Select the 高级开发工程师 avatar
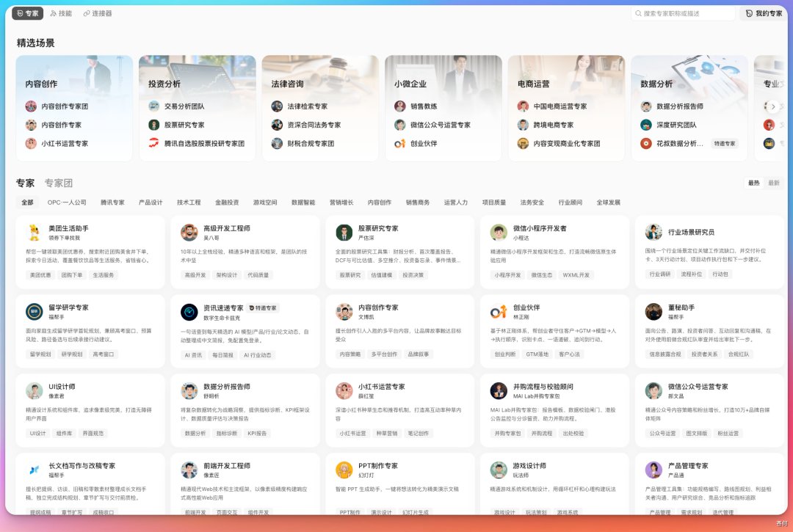Image resolution: width=793 pixels, height=532 pixels. (x=189, y=233)
